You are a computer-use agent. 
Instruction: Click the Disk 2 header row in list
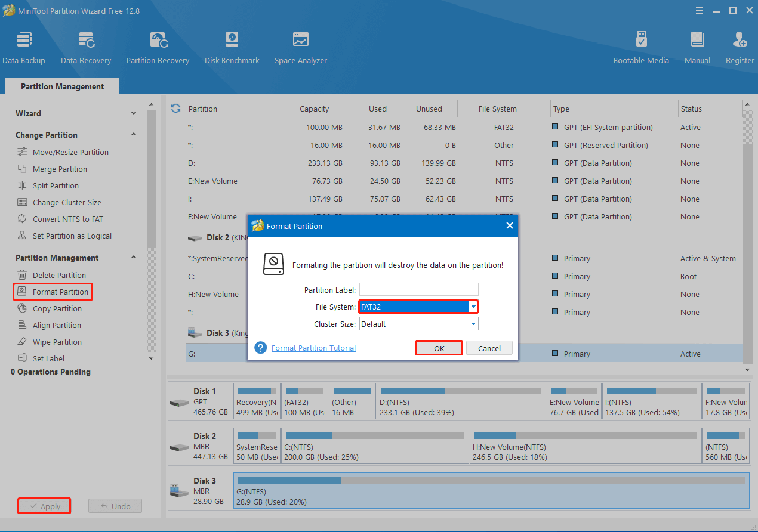(464, 237)
